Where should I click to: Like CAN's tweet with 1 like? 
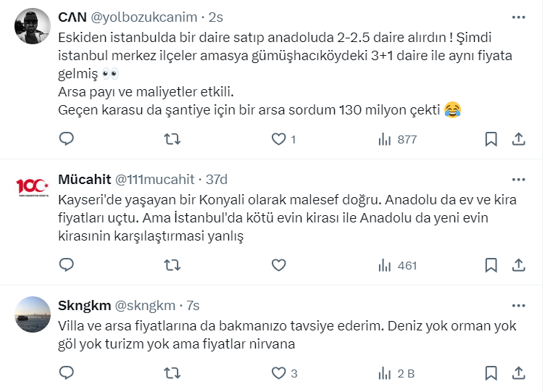278,139
